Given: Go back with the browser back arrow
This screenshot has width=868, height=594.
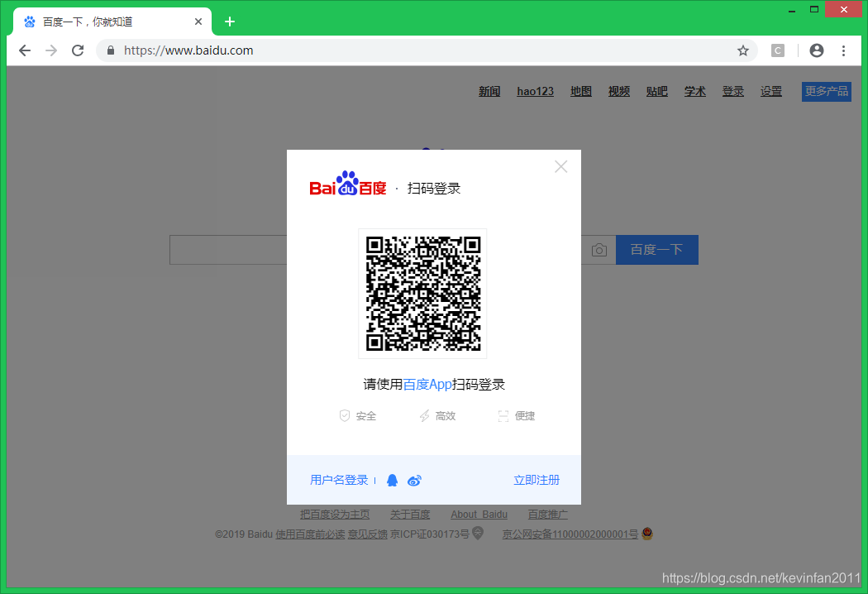Looking at the screenshot, I should coord(25,50).
